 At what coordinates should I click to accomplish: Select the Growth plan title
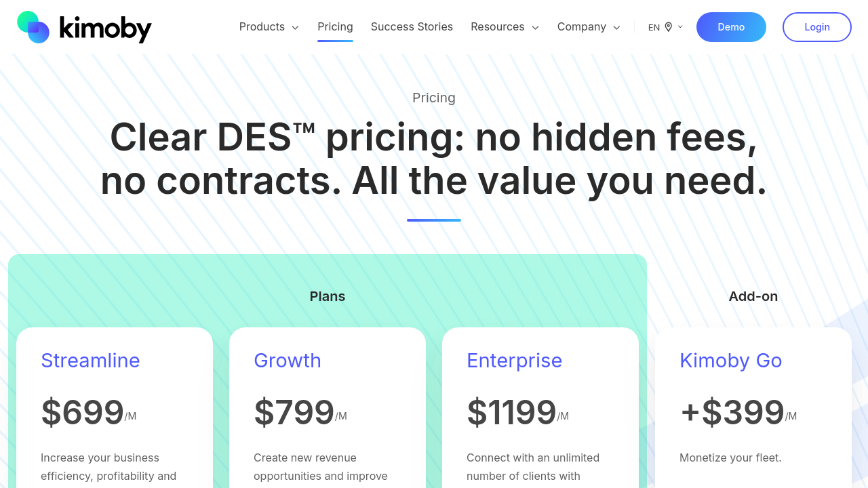(288, 361)
